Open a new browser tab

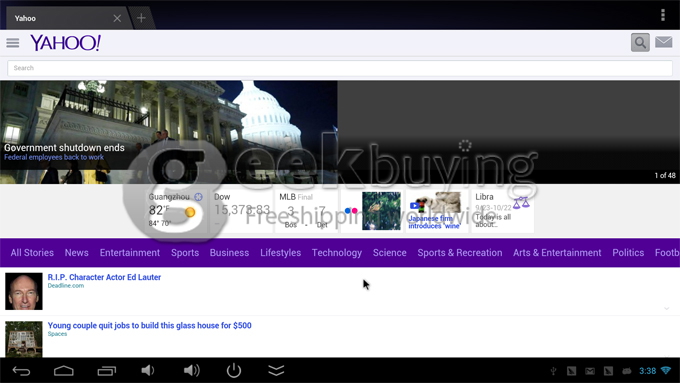141,18
